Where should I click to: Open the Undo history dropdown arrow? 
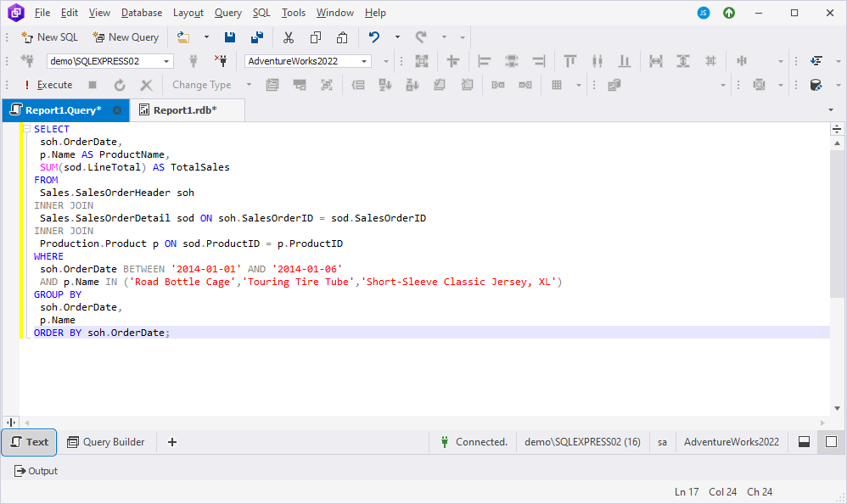[397, 37]
